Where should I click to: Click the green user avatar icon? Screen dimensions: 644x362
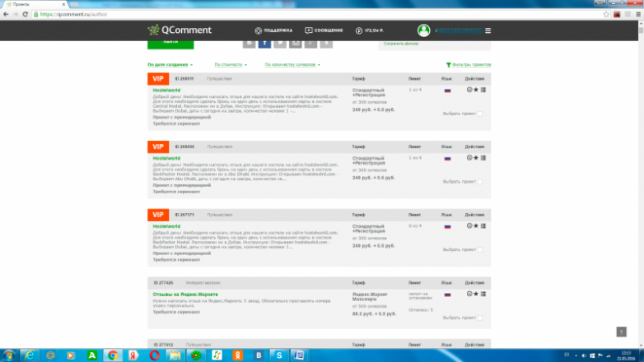(423, 30)
